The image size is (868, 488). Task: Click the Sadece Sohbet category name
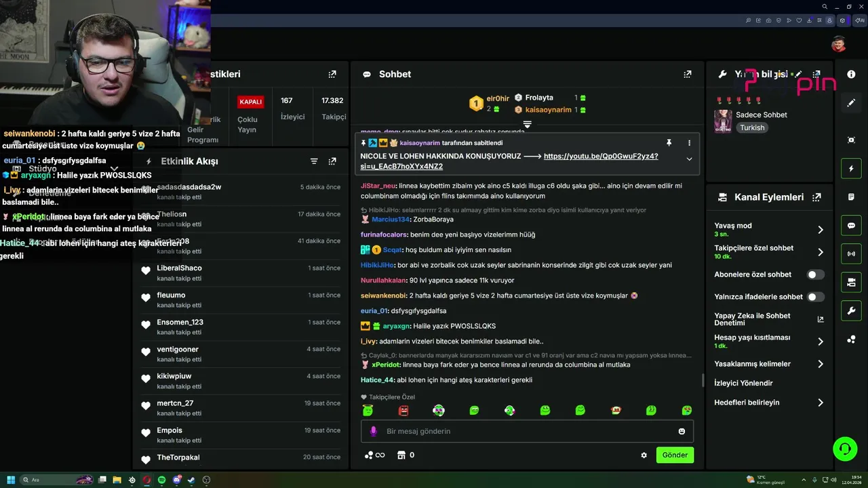762,115
